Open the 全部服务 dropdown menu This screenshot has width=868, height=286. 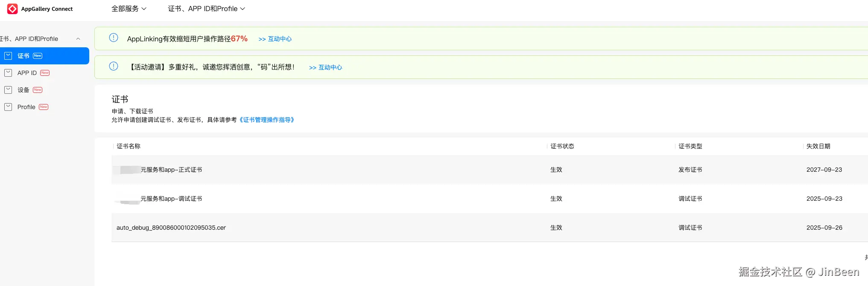[129, 9]
